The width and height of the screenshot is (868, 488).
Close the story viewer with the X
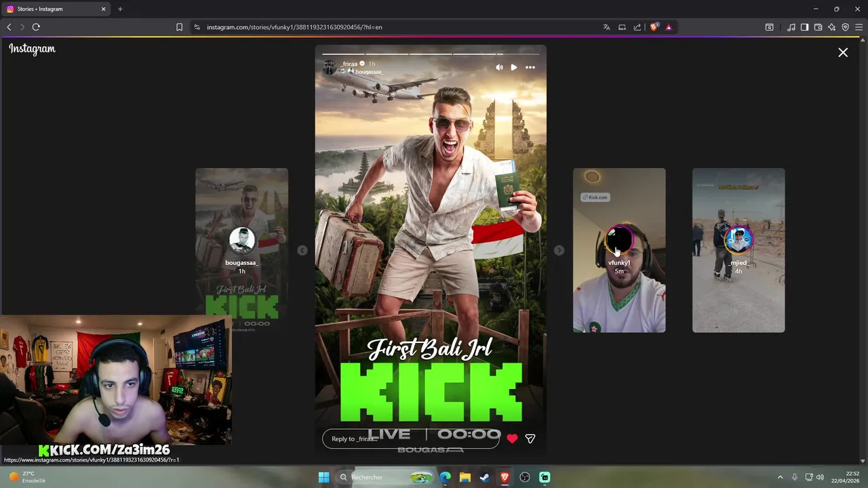click(843, 52)
